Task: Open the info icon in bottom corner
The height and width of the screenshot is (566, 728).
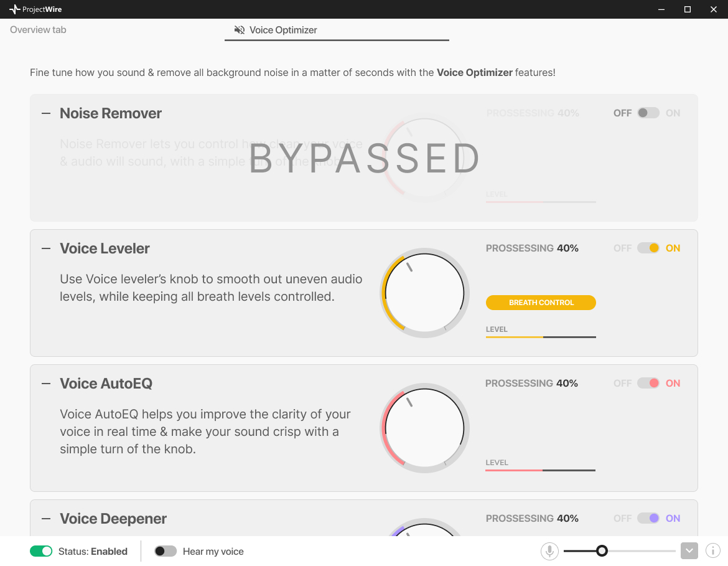Action: click(712, 551)
